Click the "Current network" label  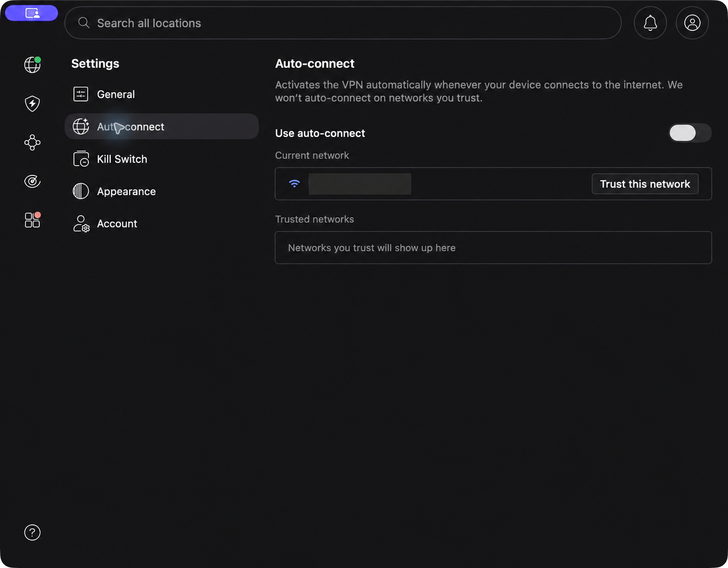(312, 155)
